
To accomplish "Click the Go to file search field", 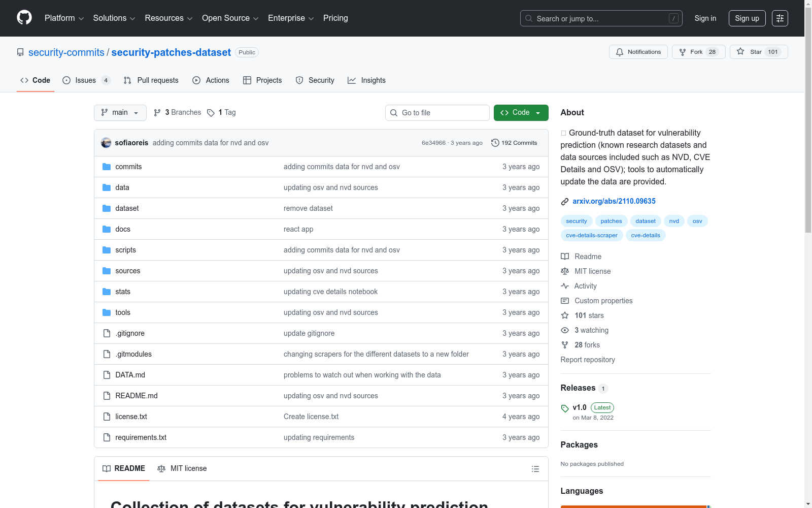I will pos(437,113).
